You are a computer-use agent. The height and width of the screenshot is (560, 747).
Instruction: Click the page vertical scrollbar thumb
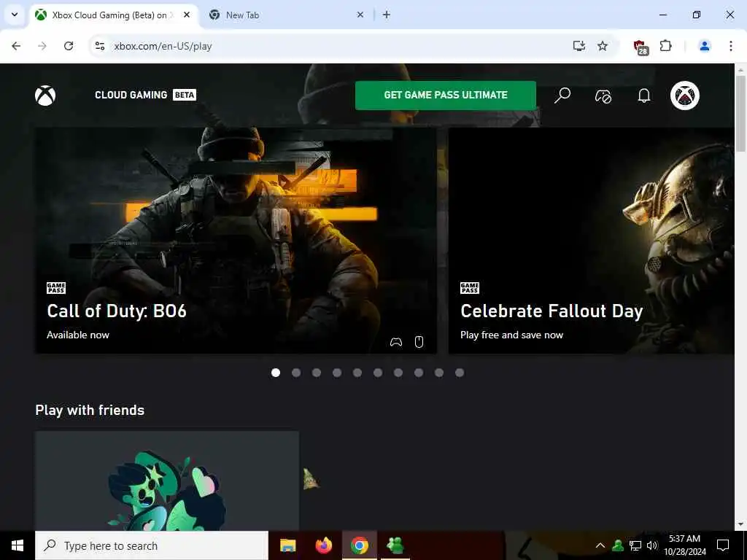click(740, 113)
